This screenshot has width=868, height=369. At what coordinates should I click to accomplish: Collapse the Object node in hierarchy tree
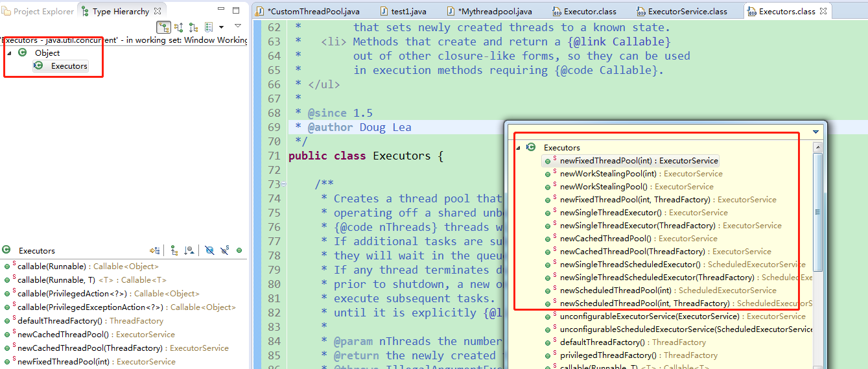pos(10,53)
